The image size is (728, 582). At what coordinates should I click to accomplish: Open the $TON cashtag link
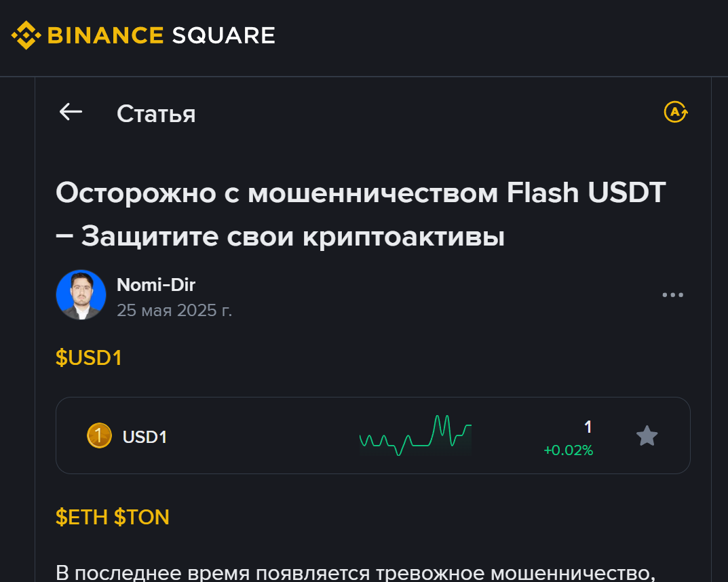point(141,518)
